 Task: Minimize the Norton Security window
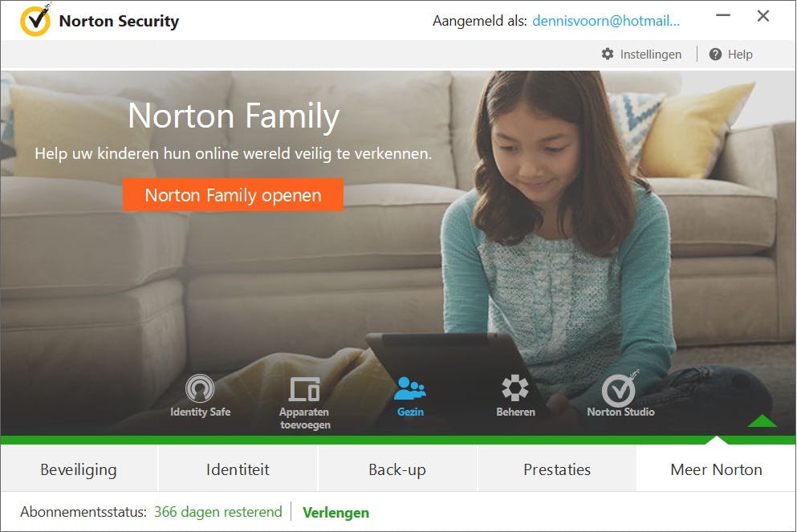[723, 16]
